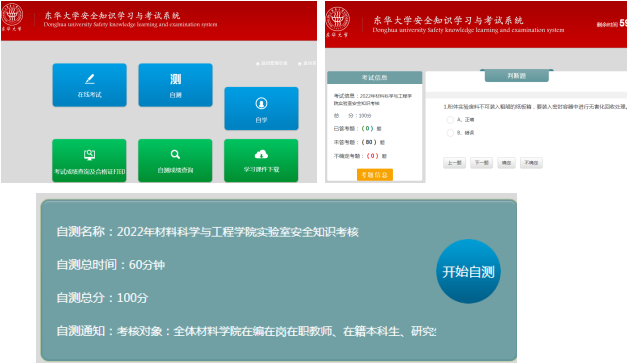
Task: Confirm answer with the 确定 button
Action: coord(506,163)
